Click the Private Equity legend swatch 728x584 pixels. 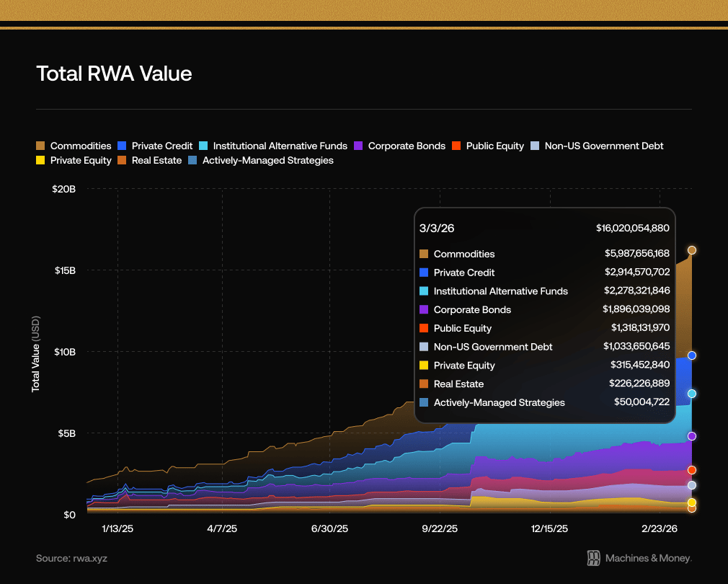point(40,160)
